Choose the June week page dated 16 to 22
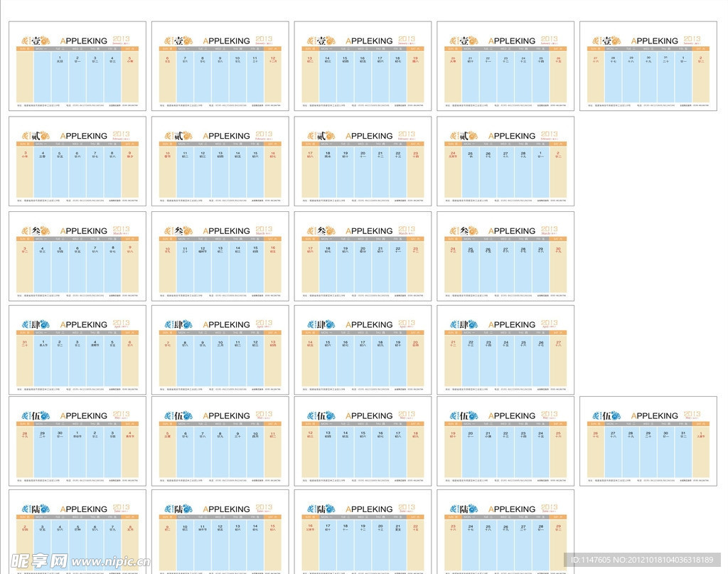Viewport: 728px width, 574px height. (363, 532)
